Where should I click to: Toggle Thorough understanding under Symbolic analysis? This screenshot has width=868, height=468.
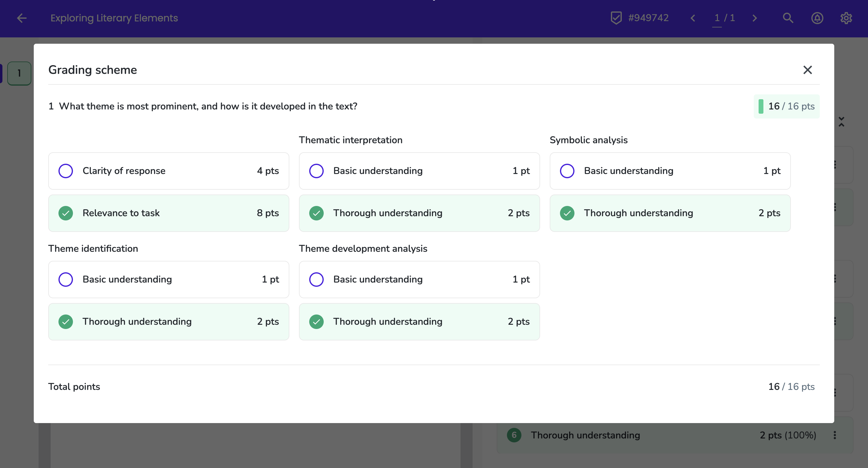tap(670, 213)
